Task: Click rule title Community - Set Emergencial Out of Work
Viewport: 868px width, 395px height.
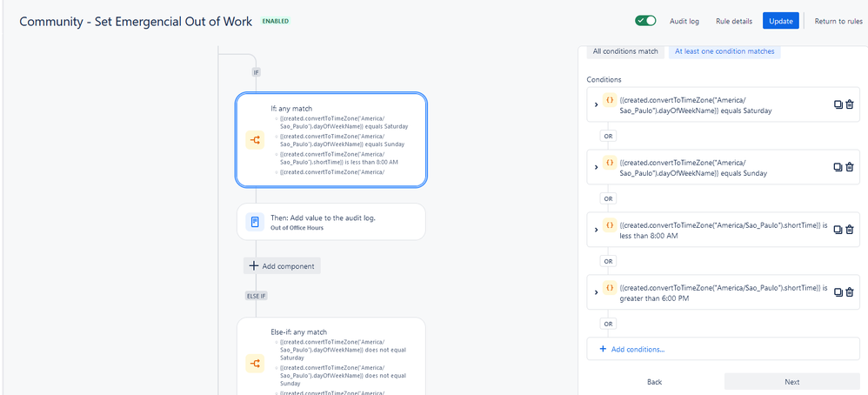Action: click(136, 21)
